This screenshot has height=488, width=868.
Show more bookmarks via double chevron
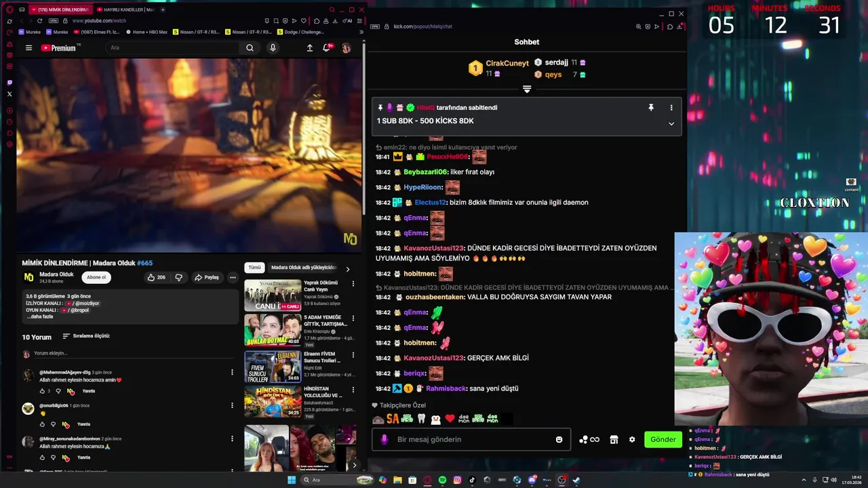(x=361, y=32)
